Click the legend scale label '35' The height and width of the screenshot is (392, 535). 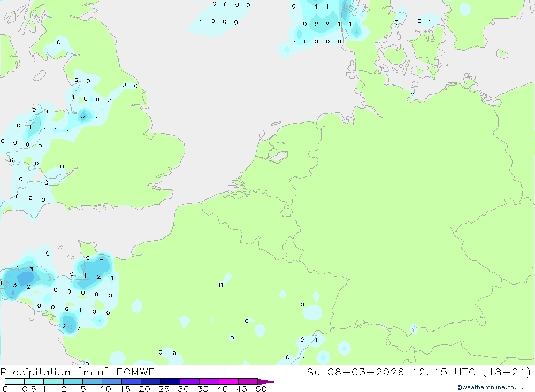[203, 389]
